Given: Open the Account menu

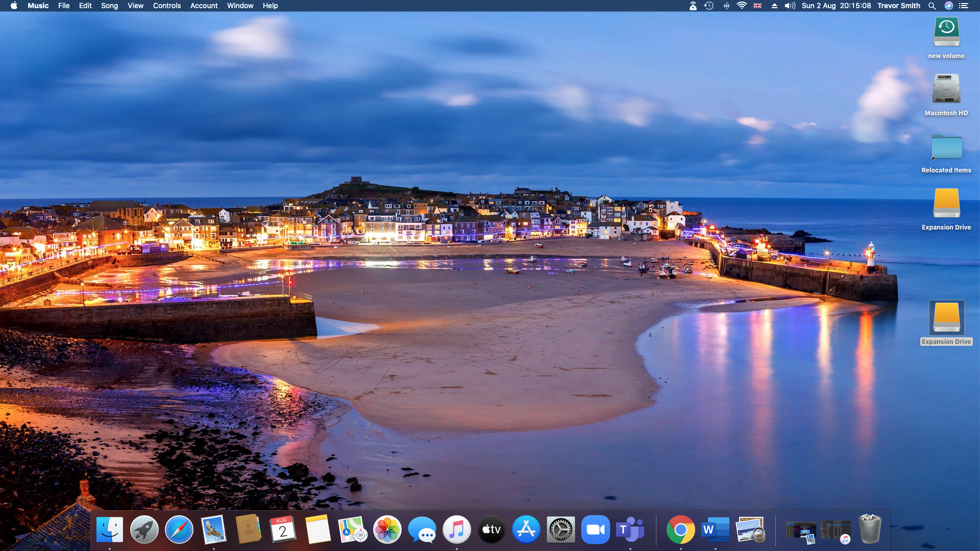Looking at the screenshot, I should (x=204, y=6).
